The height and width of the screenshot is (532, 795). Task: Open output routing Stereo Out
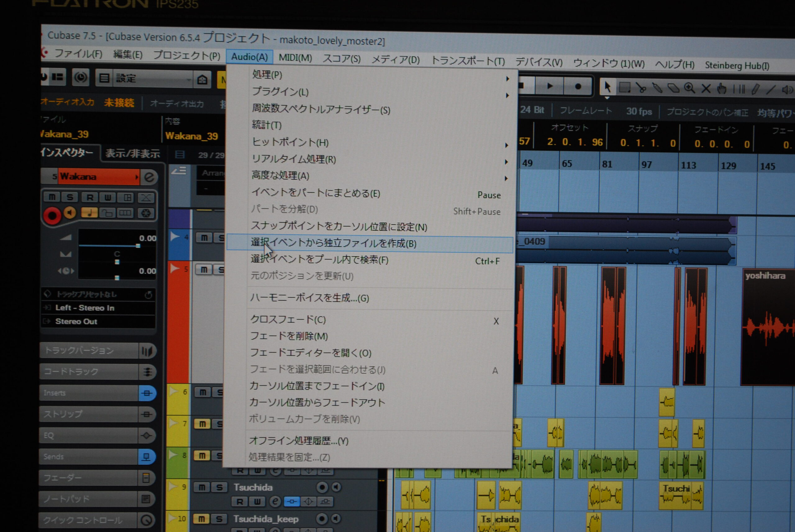98,321
